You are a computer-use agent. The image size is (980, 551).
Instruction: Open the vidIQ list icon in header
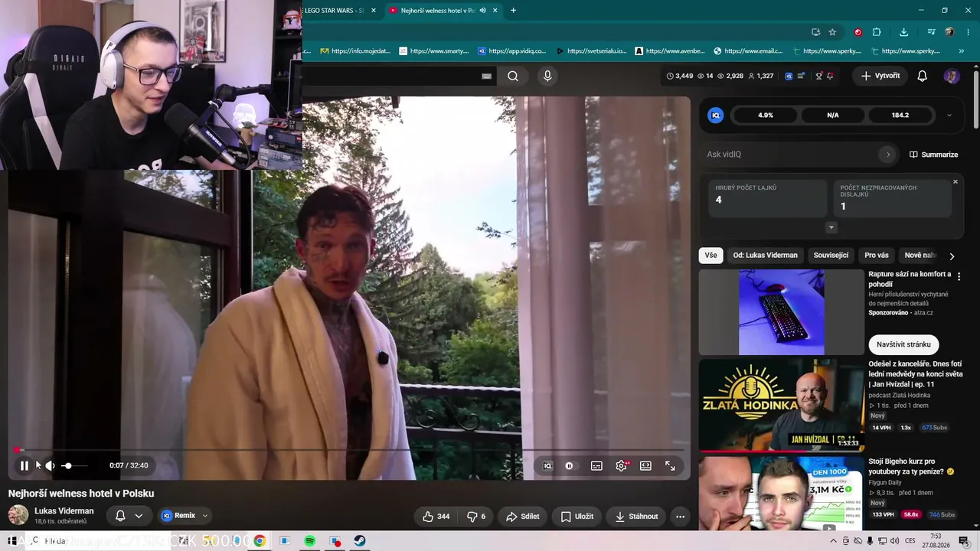click(801, 76)
